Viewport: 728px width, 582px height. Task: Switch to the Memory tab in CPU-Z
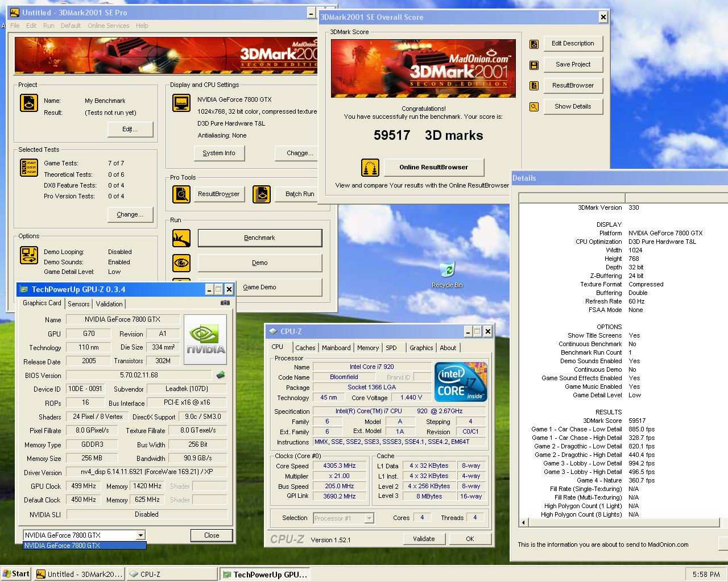[368, 348]
